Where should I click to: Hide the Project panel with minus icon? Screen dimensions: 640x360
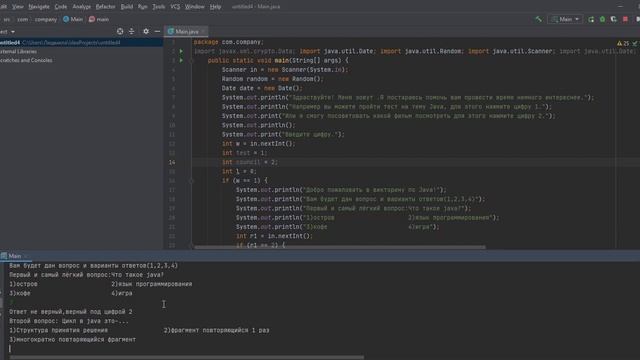click(x=157, y=31)
